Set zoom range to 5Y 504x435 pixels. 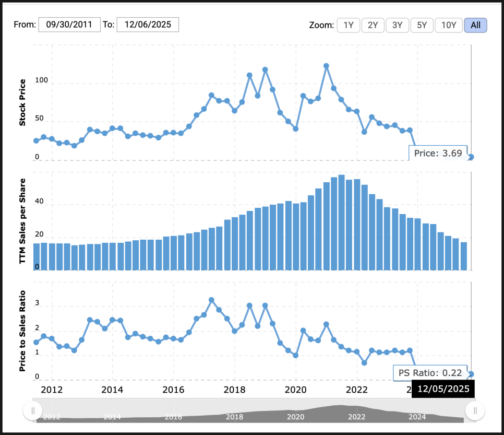point(422,25)
